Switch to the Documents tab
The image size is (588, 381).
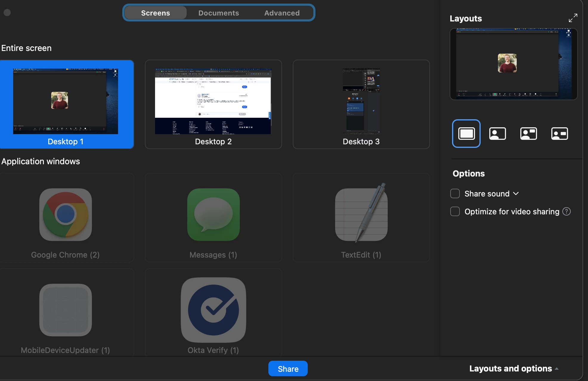click(x=219, y=13)
